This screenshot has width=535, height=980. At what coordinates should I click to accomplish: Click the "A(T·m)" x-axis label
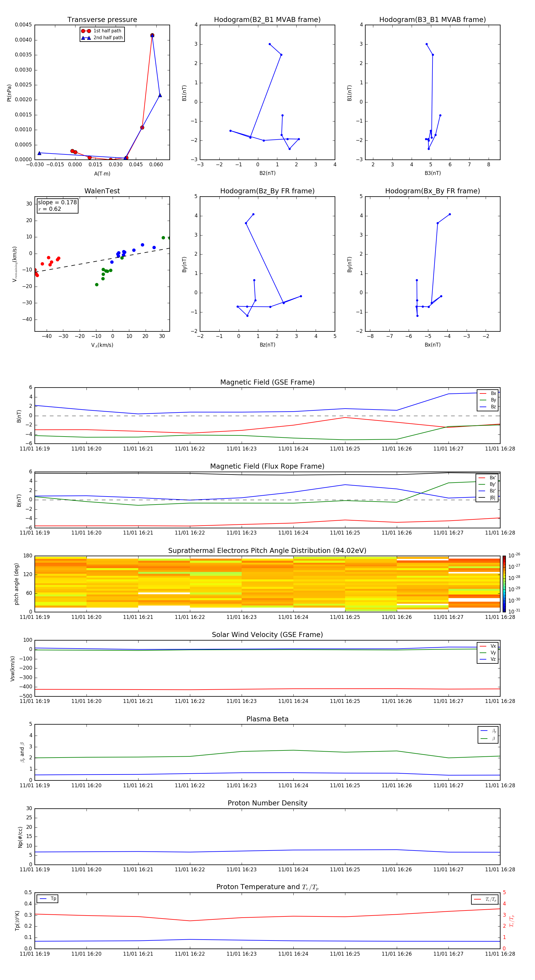(x=102, y=173)
